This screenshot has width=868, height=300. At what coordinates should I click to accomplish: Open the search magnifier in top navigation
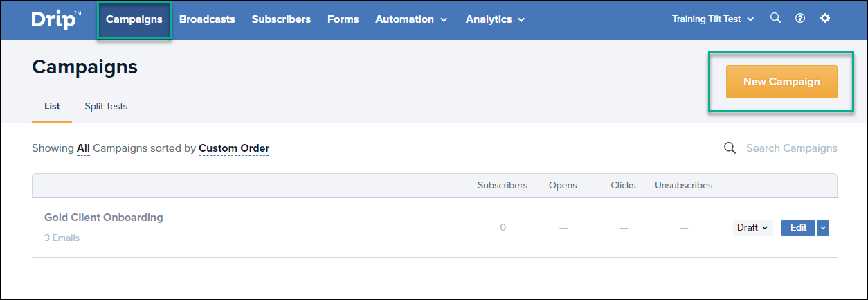pos(775,18)
